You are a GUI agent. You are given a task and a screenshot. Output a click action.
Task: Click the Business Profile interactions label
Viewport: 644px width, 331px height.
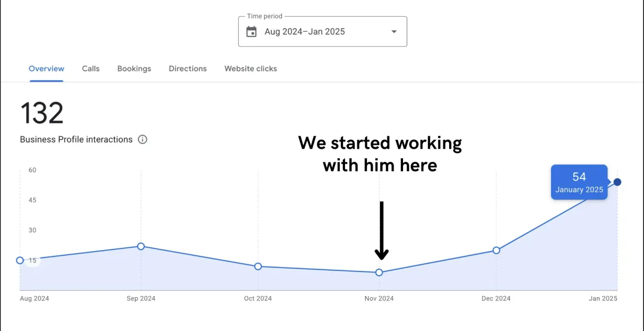click(76, 139)
